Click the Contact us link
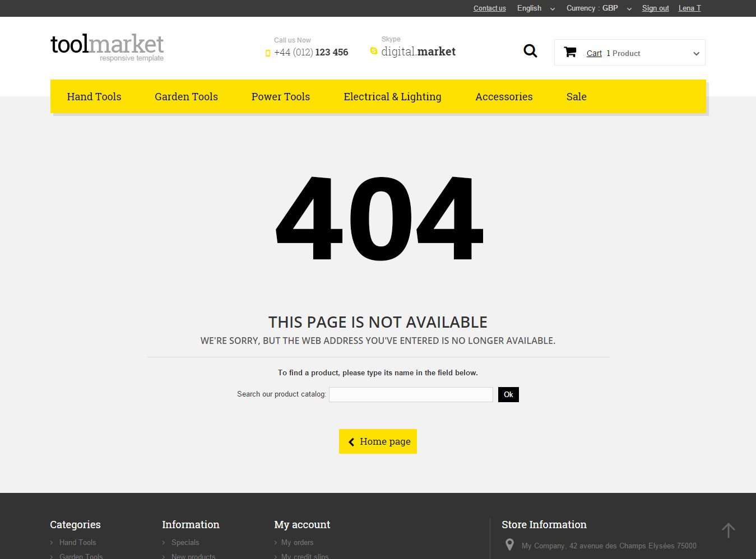This screenshot has height=559, width=756. [x=489, y=8]
